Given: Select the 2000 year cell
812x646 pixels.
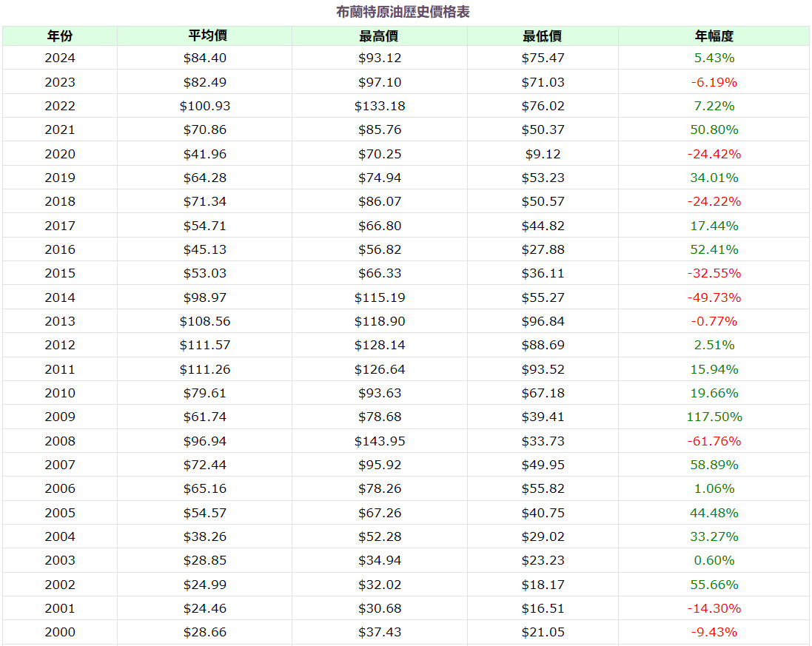Looking at the screenshot, I should click(x=60, y=632).
